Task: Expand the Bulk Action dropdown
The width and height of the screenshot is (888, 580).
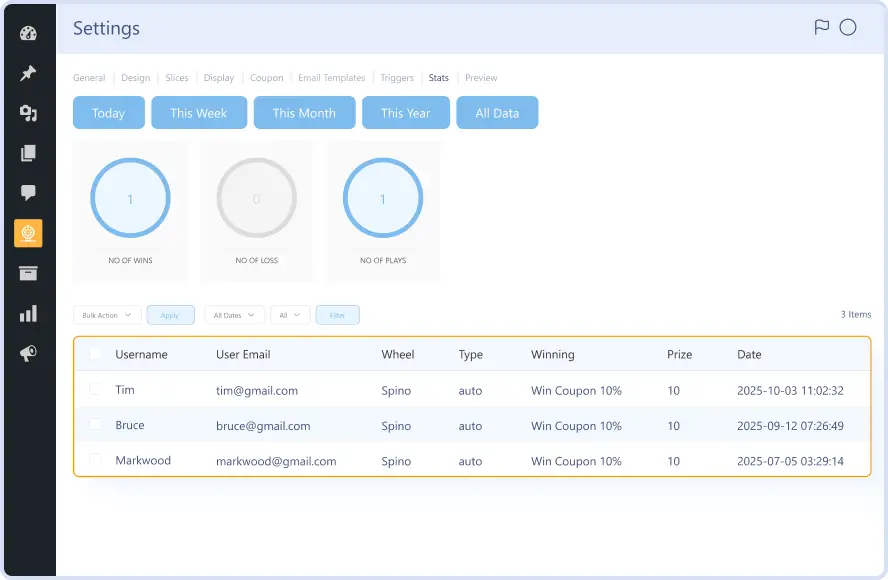Action: (107, 315)
